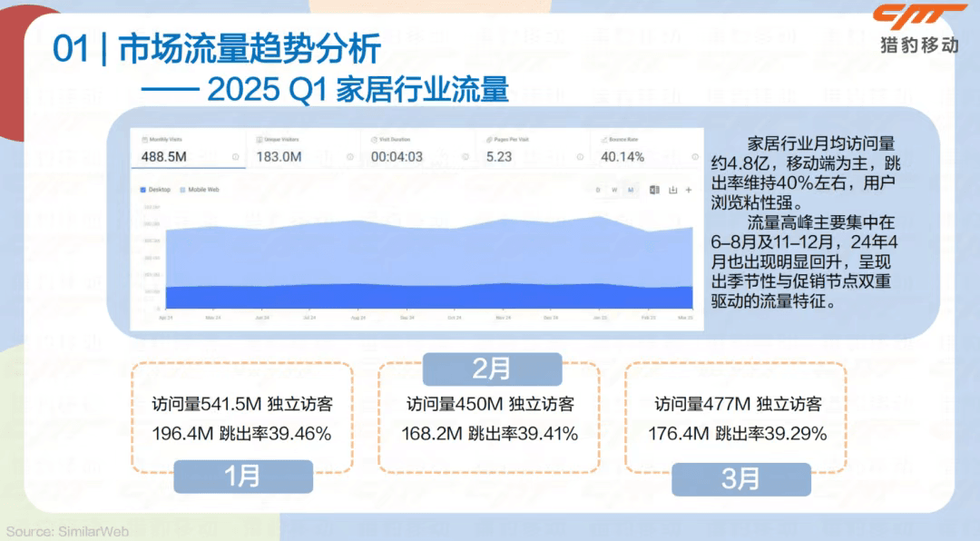Click the plus icon at chart top right
The height and width of the screenshot is (541, 980).
688,190
